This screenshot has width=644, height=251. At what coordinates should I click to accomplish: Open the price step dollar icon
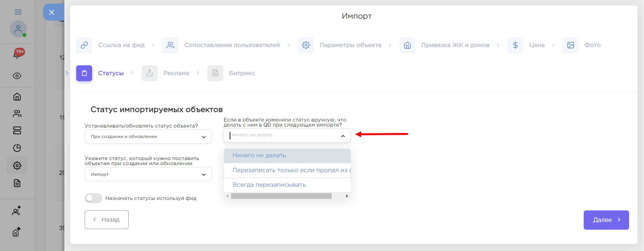pos(515,45)
